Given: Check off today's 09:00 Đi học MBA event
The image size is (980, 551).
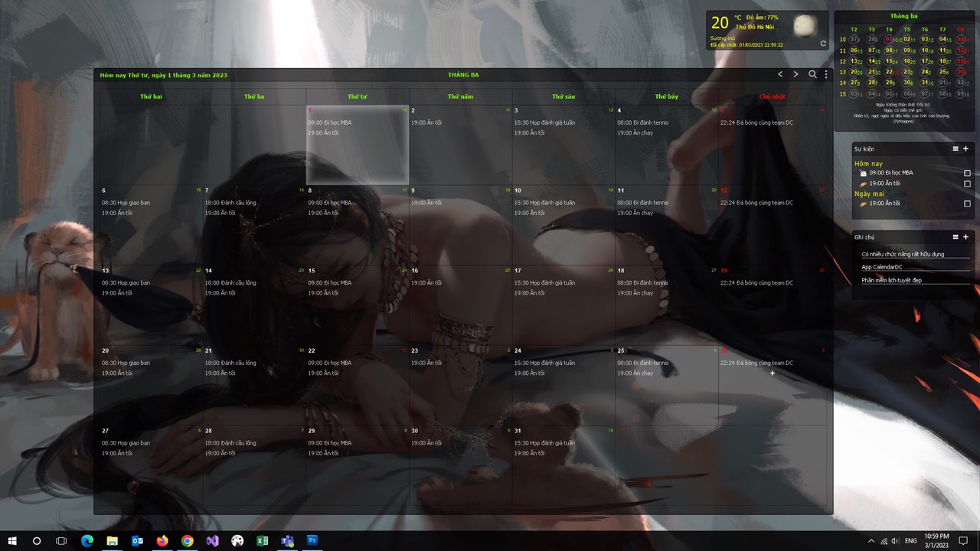Looking at the screenshot, I should tap(967, 173).
